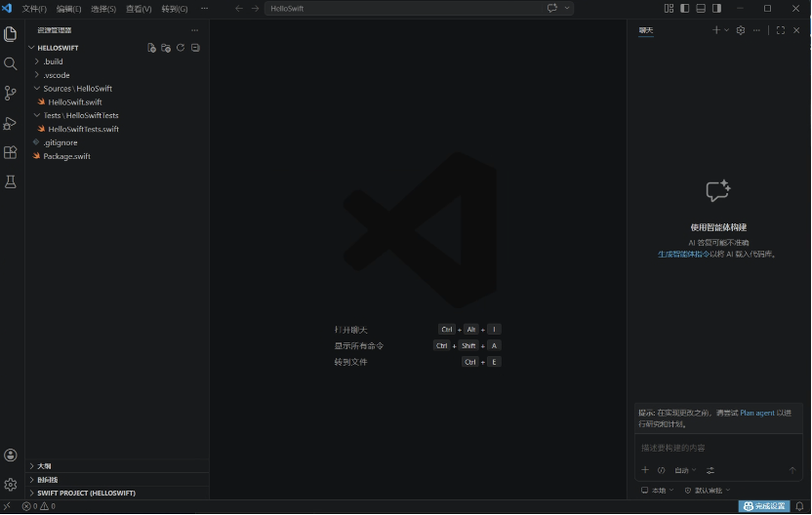Toggle the secondary sidebar visibility
This screenshot has height=515, width=812.
click(x=716, y=8)
